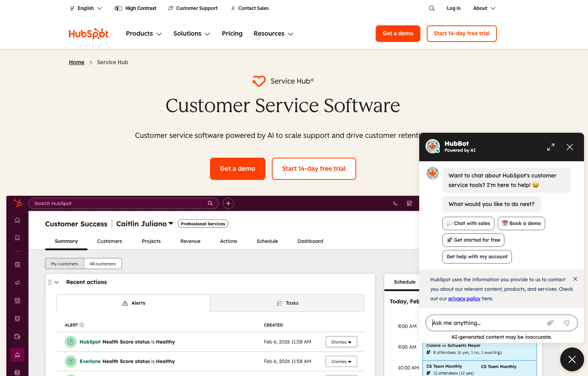Image resolution: width=588 pixels, height=376 pixels.
Task: Click Get help with my account
Action: (x=477, y=257)
